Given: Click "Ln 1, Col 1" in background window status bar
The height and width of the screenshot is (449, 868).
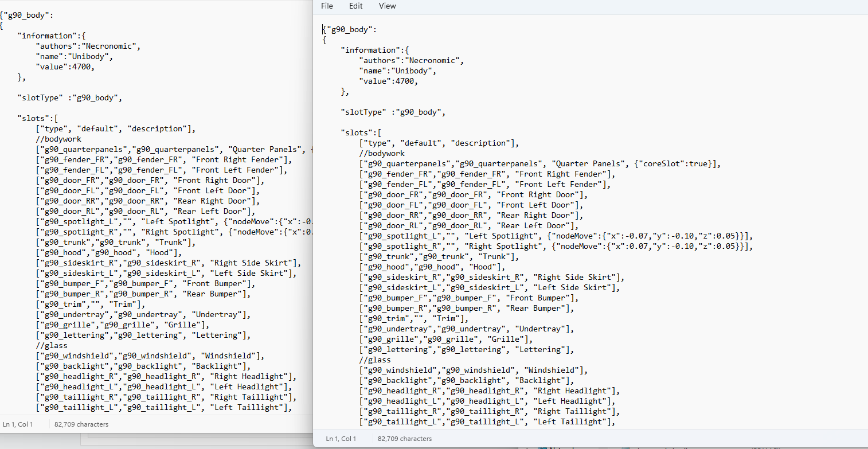Looking at the screenshot, I should point(18,424).
